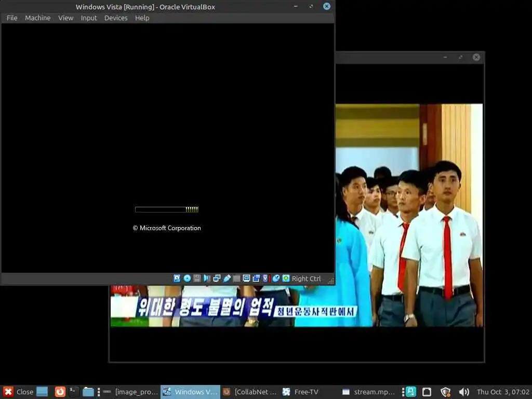Open the Help menu
532x399 pixels.
[142, 18]
